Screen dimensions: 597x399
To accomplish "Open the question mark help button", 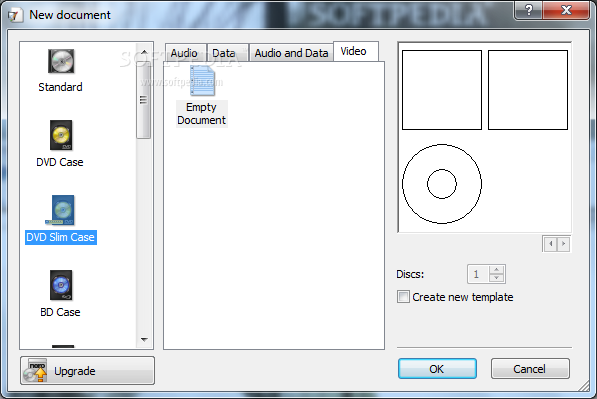I will (528, 10).
